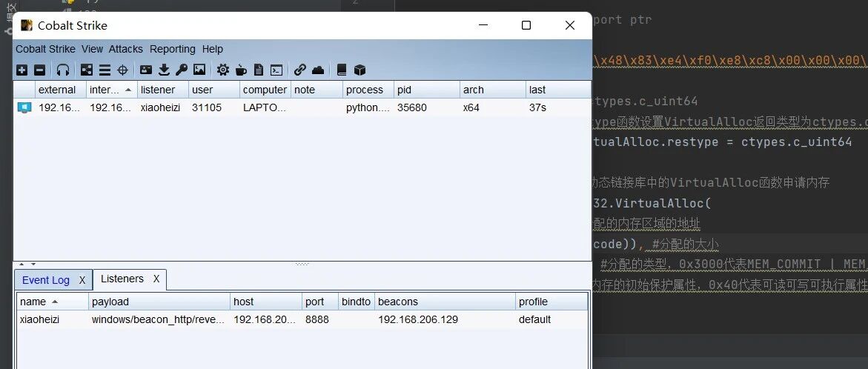Viewport: 868px width, 369px height.
Task: Sort sessions by listener column header
Action: pyautogui.click(x=163, y=90)
